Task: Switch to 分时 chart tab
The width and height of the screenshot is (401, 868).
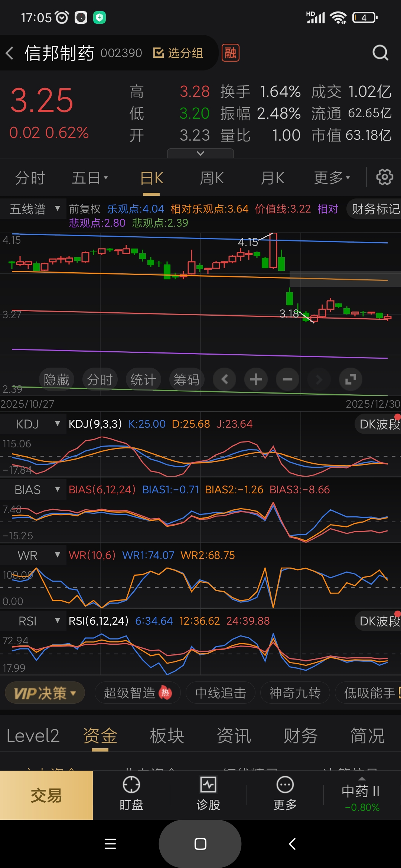Action: click(x=30, y=178)
